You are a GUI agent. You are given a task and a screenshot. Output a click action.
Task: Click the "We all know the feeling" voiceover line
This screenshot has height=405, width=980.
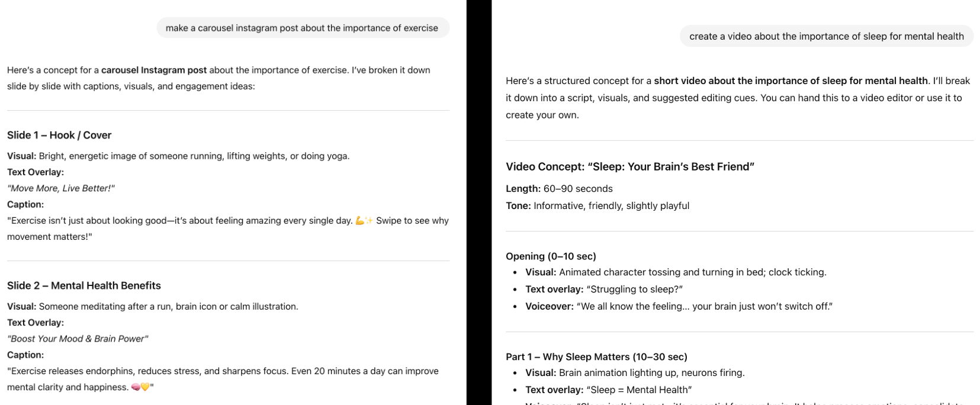679,306
